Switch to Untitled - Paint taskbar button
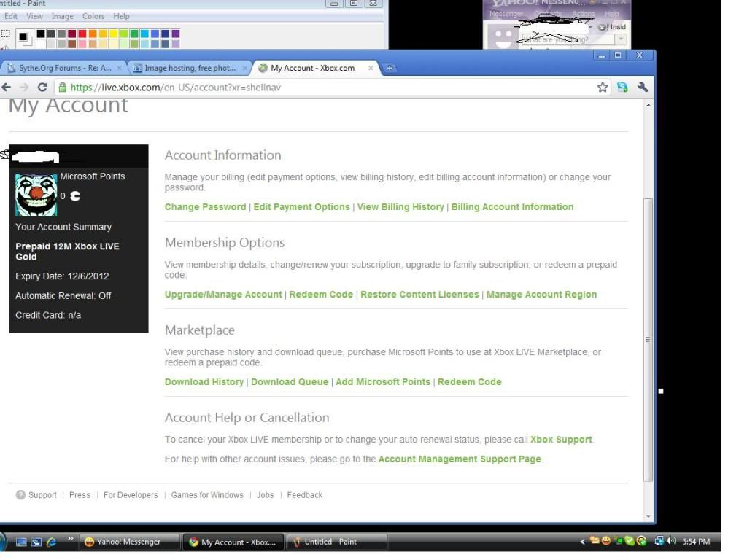 pos(337,542)
